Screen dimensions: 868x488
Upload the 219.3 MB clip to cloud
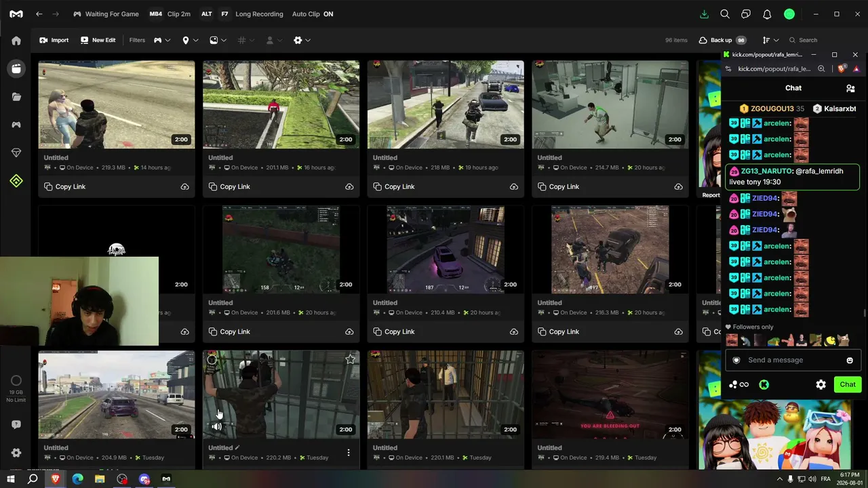tap(184, 186)
